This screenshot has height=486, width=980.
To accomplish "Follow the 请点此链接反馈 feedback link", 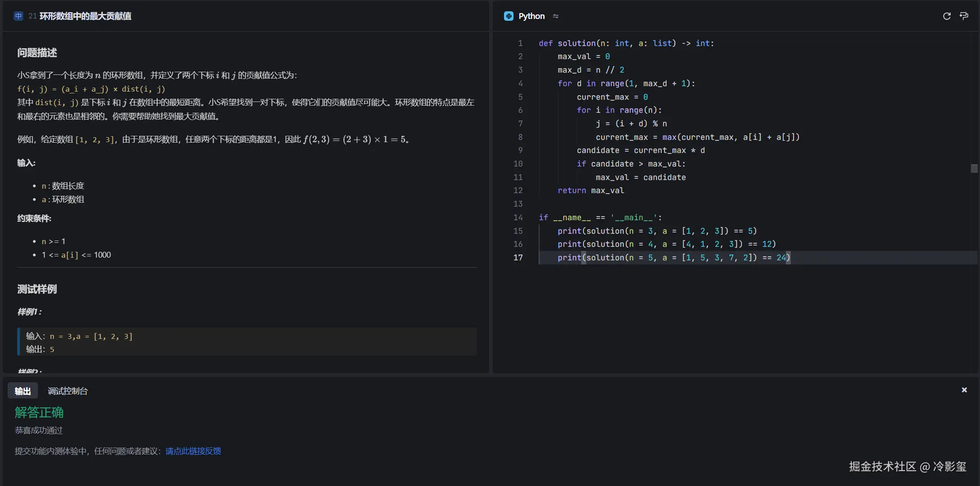I will pos(193,451).
